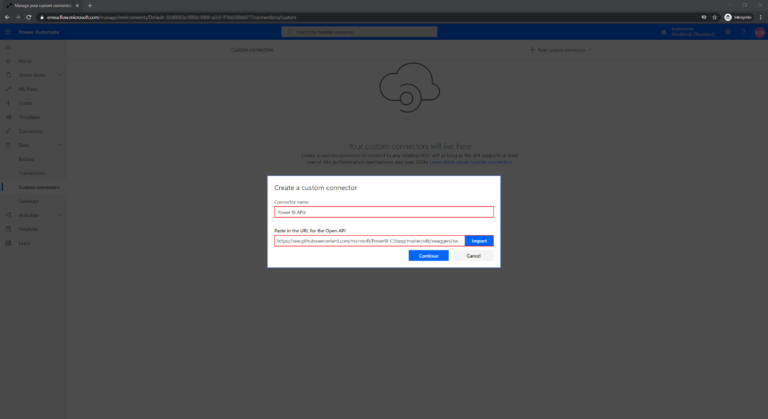Open Templates from the left navigation
The height and width of the screenshot is (419, 768).
(29, 117)
